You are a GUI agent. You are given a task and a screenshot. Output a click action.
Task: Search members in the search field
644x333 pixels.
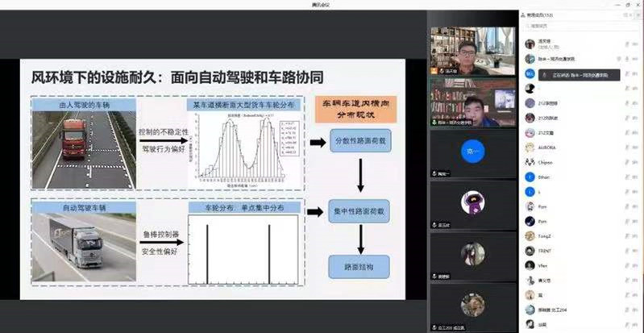pyautogui.click(x=580, y=28)
